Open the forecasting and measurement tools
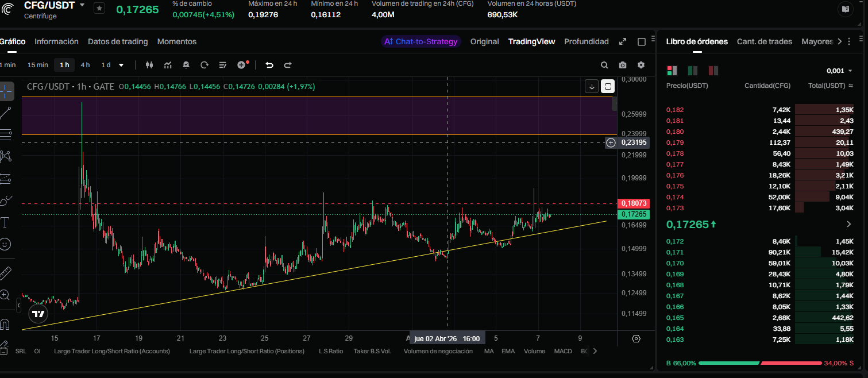 click(6, 179)
